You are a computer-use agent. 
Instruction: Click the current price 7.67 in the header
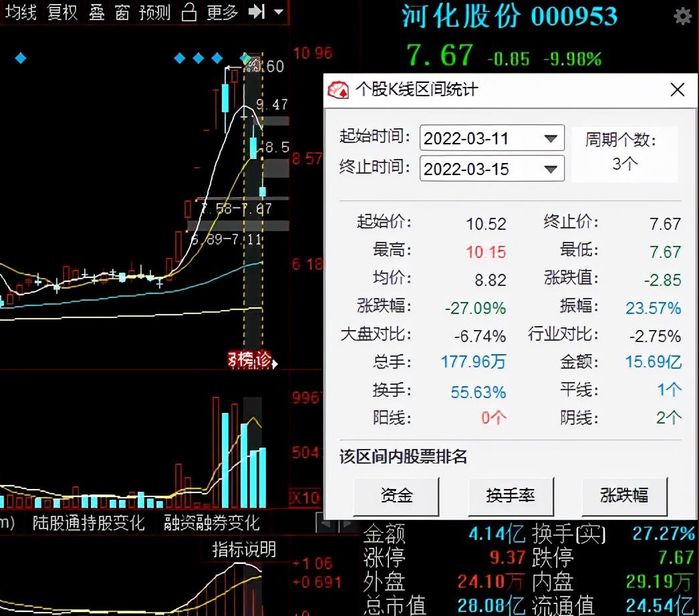click(x=440, y=55)
